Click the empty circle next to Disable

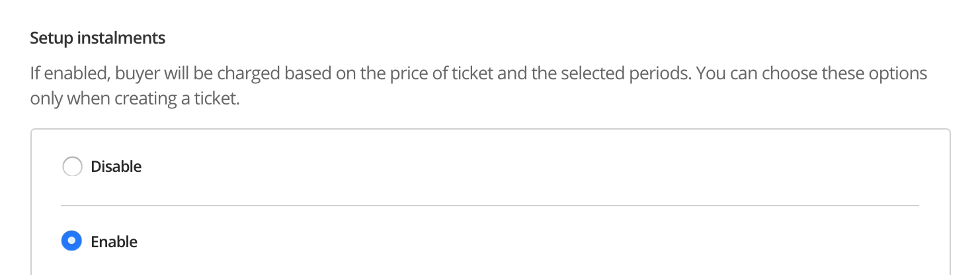pyautogui.click(x=72, y=167)
